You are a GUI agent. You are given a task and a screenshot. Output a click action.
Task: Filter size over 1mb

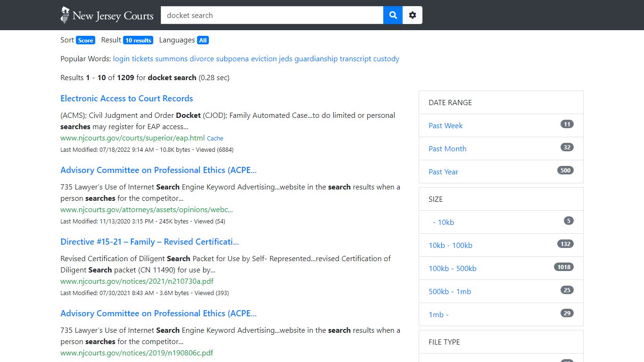(438, 314)
